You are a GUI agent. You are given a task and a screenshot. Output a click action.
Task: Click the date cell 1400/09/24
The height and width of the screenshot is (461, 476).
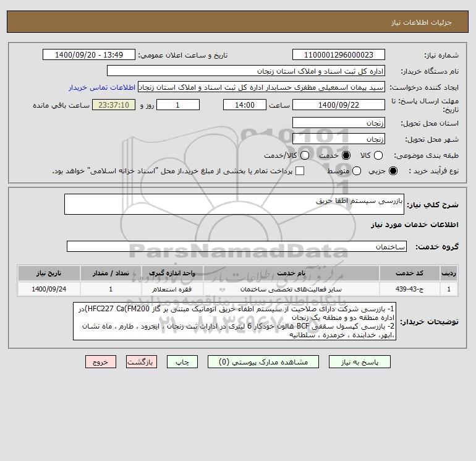click(49, 289)
